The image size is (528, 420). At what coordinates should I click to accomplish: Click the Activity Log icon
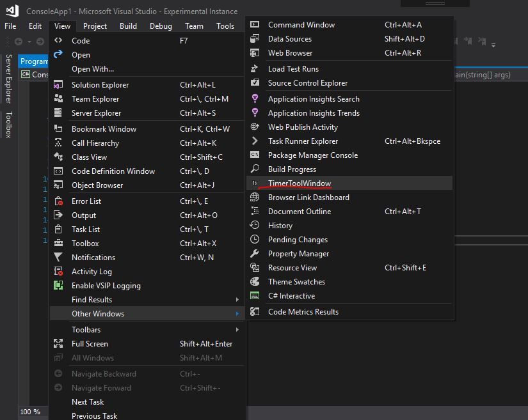click(x=58, y=271)
